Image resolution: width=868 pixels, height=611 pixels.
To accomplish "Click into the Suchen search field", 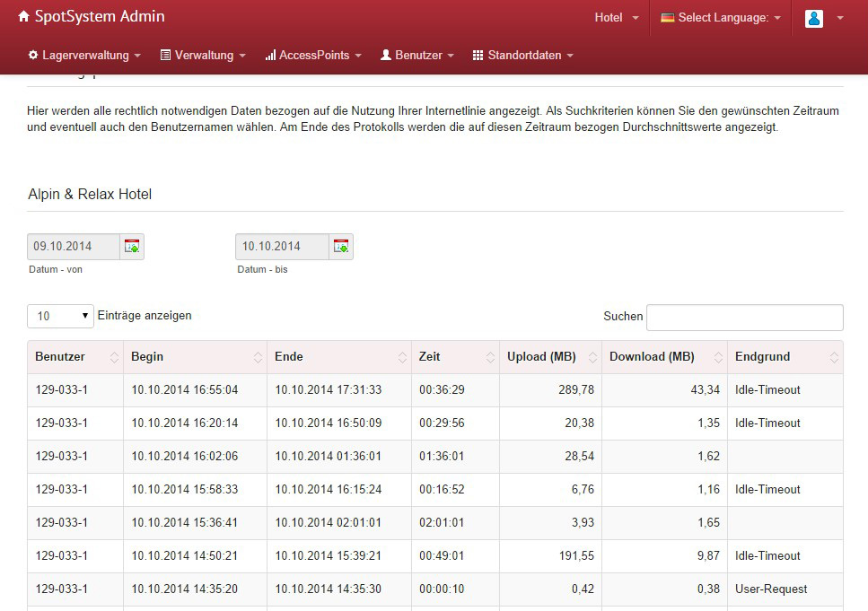I will coord(744,317).
